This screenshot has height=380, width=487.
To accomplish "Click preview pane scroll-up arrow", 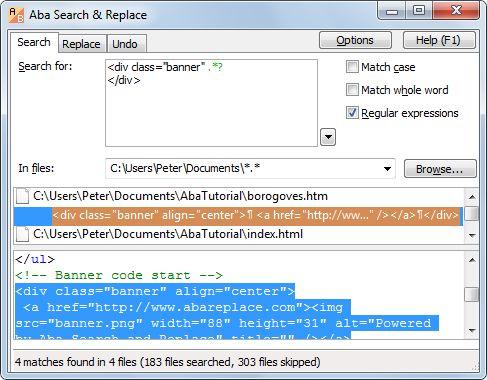I will [472, 260].
